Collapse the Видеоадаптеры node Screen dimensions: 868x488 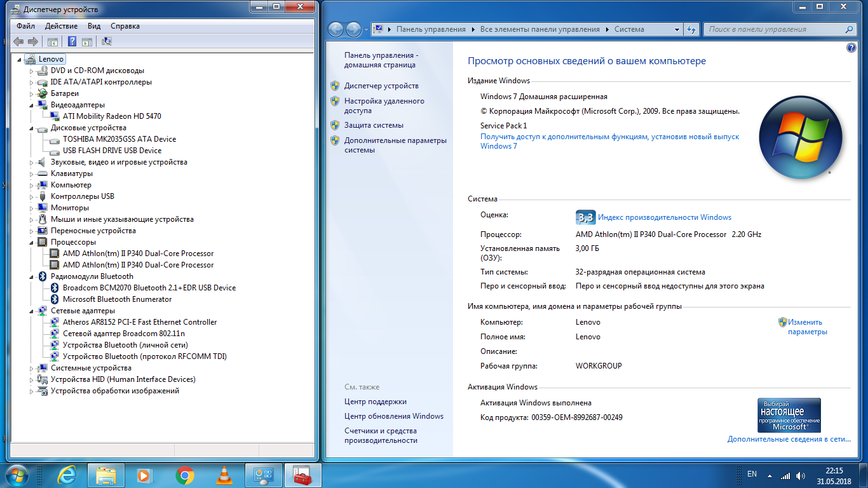(32, 105)
